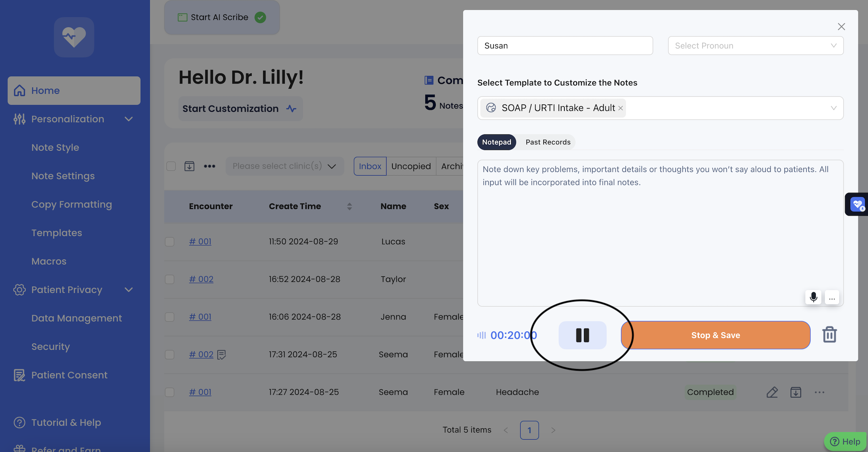868x452 pixels.
Task: Collapse the Personalization sidebar section
Action: coord(129,119)
